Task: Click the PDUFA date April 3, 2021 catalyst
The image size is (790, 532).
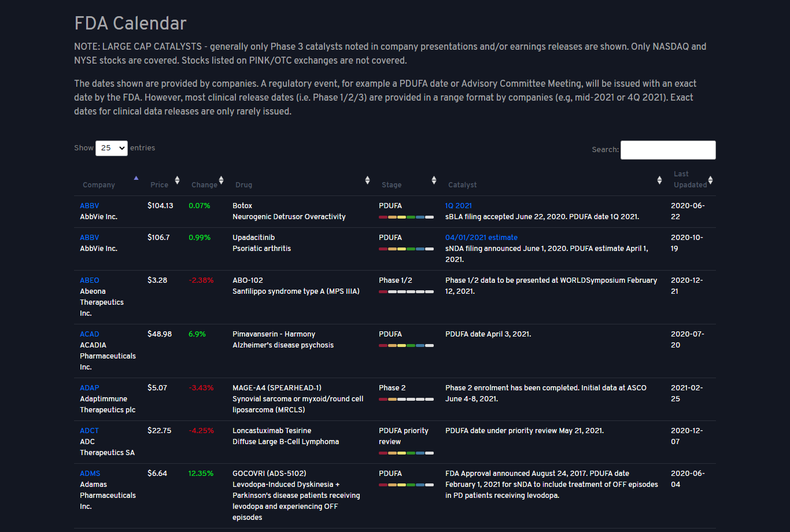Action: coord(488,334)
